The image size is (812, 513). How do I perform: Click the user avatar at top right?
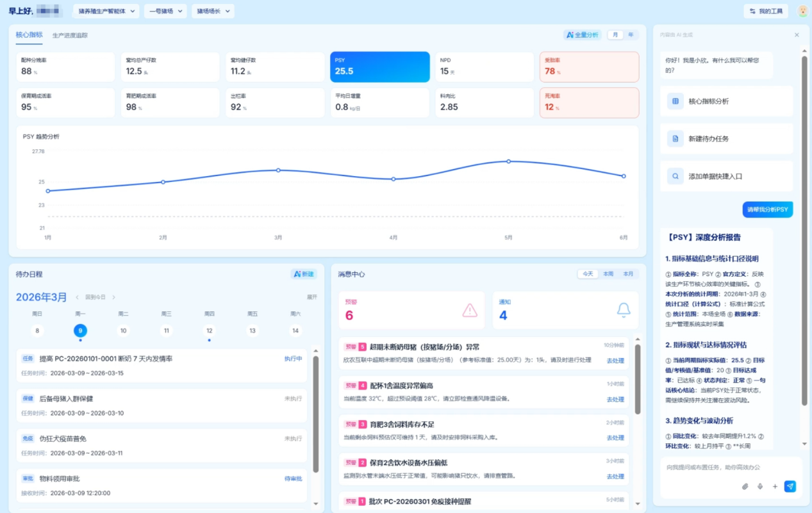[x=802, y=11]
